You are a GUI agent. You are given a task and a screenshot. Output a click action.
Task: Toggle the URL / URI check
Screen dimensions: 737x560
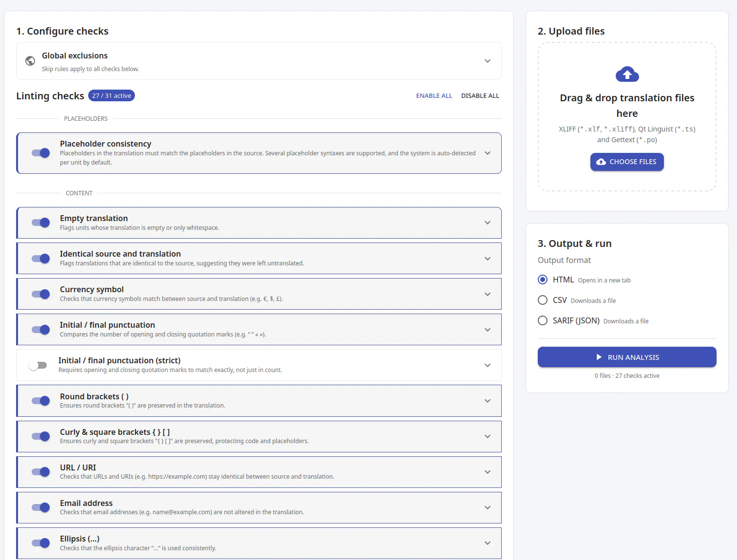point(41,472)
